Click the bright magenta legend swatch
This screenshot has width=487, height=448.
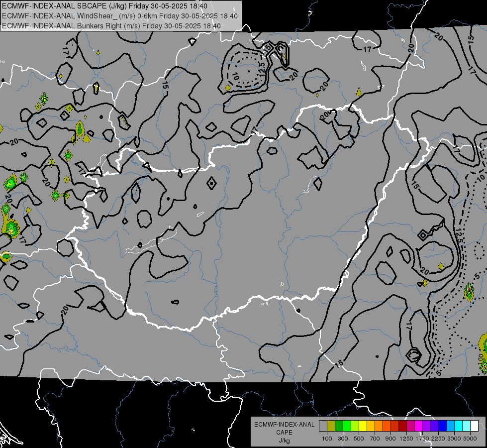pos(419,426)
